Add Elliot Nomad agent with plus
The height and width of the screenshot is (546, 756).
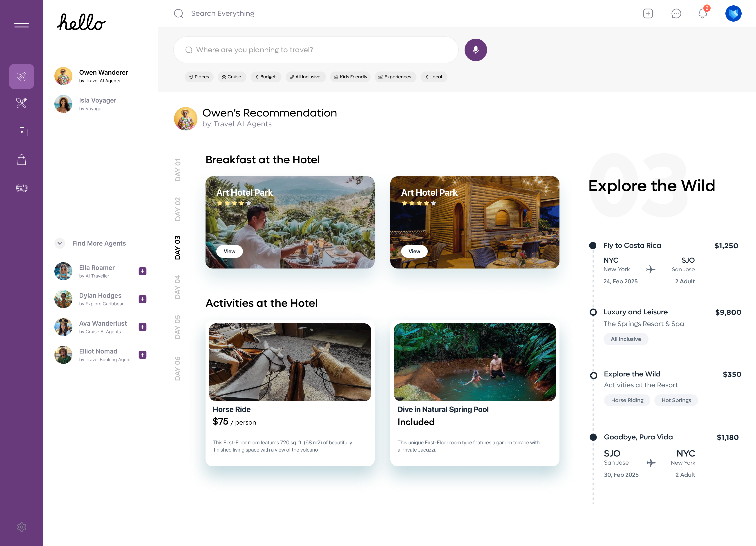(142, 355)
